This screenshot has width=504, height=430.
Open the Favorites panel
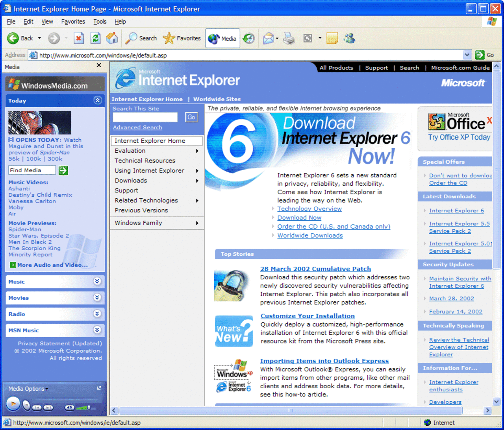pyautogui.click(x=182, y=38)
